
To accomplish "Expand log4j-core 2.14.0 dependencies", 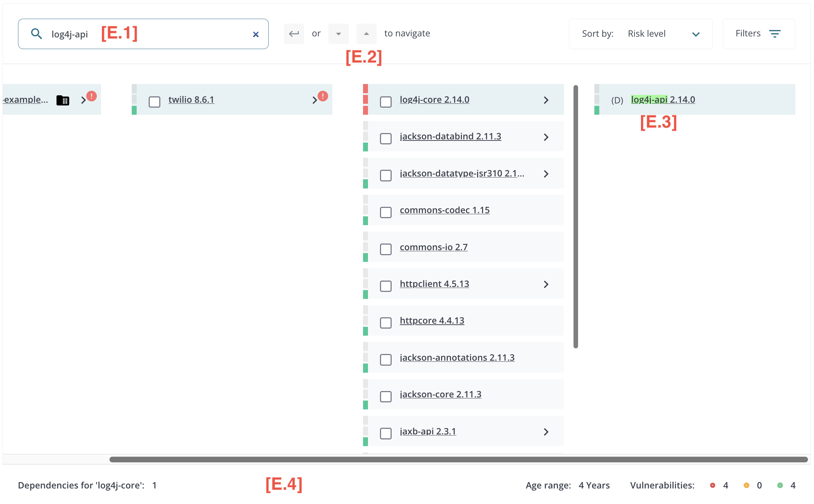I will [546, 100].
